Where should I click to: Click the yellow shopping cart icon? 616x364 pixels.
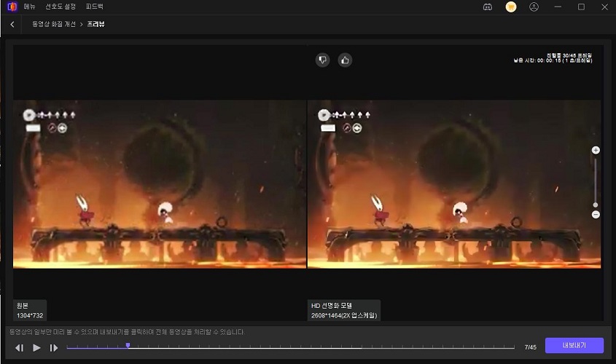click(511, 7)
